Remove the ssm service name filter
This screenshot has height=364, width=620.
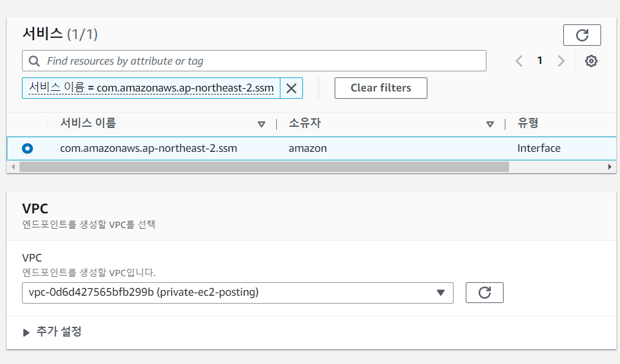[x=291, y=88]
